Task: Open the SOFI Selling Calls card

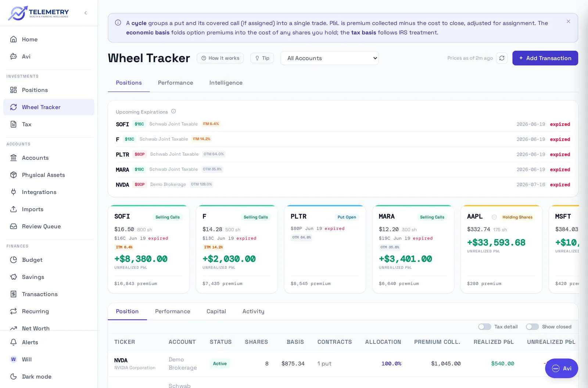Action: coord(148,249)
